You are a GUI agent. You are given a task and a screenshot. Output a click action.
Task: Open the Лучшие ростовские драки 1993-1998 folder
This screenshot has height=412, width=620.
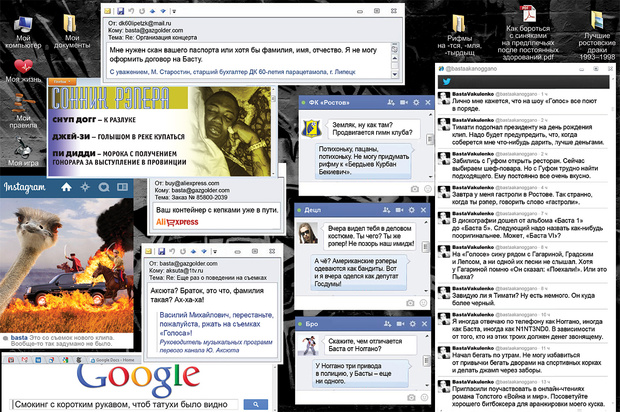click(597, 36)
